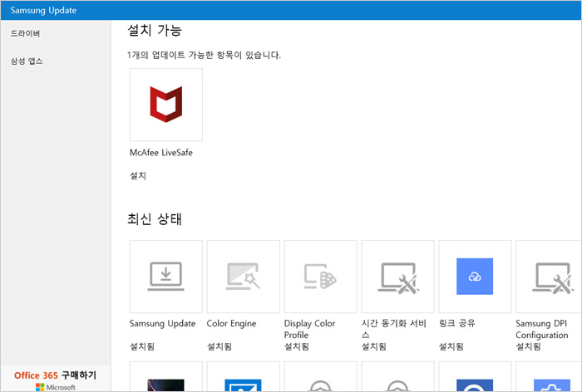
Task: Click the blue 링크 공유 cloud icon
Action: coord(475,277)
